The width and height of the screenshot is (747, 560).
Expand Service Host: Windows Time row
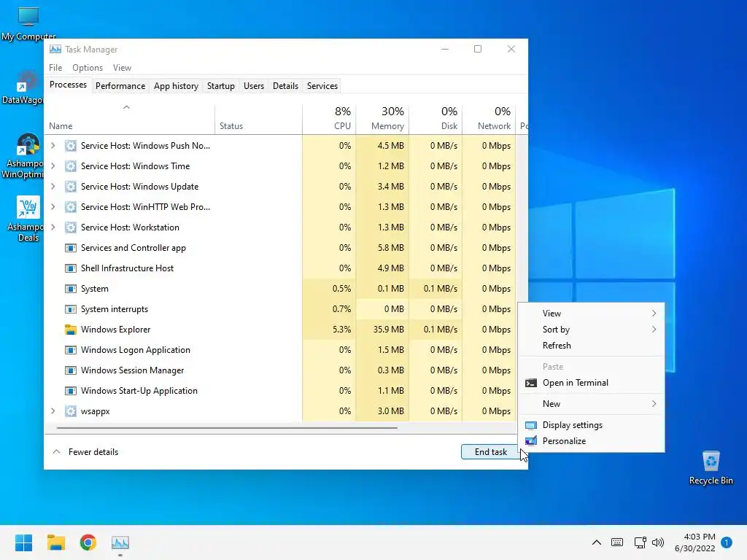pyautogui.click(x=53, y=166)
